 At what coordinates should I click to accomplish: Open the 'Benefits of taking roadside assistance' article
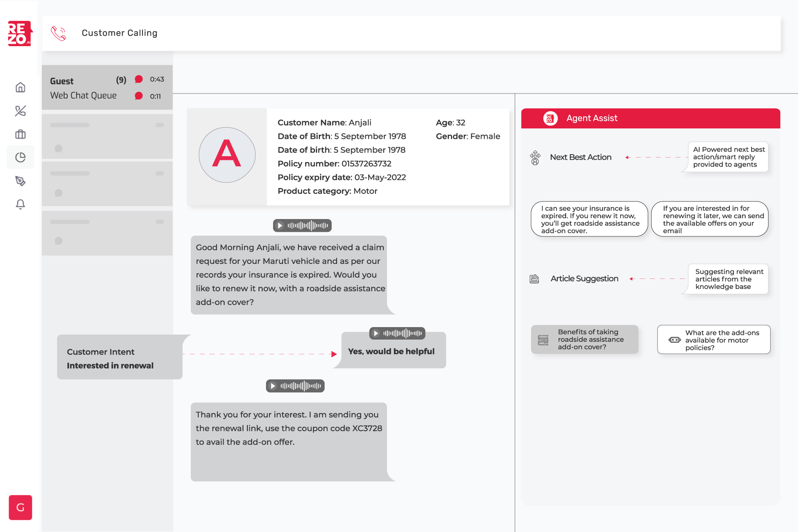click(x=584, y=339)
